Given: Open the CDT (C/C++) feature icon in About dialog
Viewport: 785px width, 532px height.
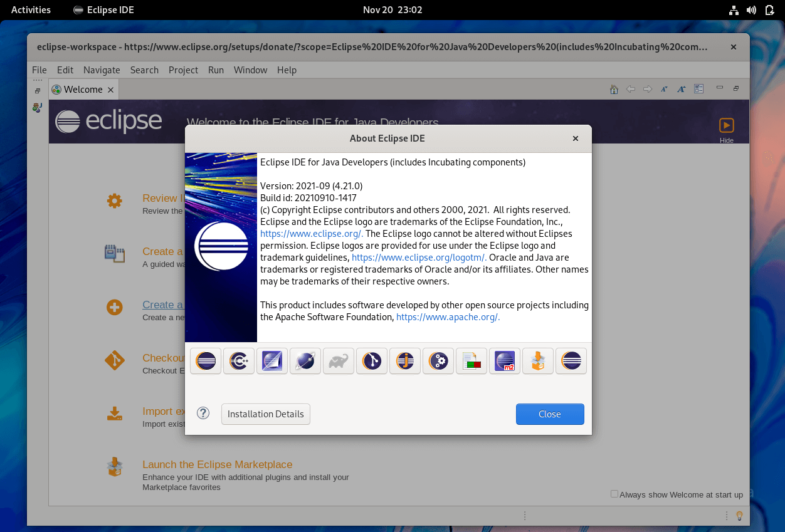Looking at the screenshot, I should pos(239,361).
